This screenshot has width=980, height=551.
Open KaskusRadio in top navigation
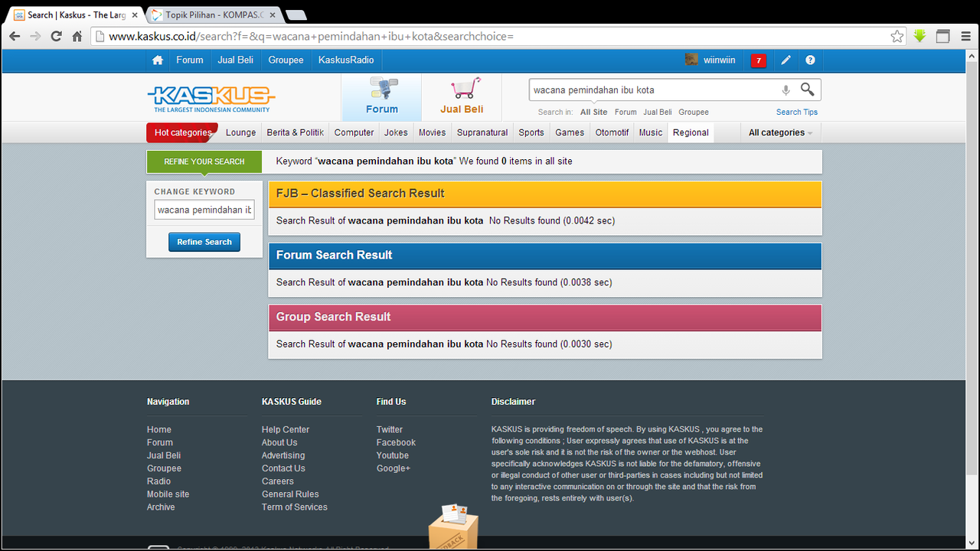coord(346,60)
